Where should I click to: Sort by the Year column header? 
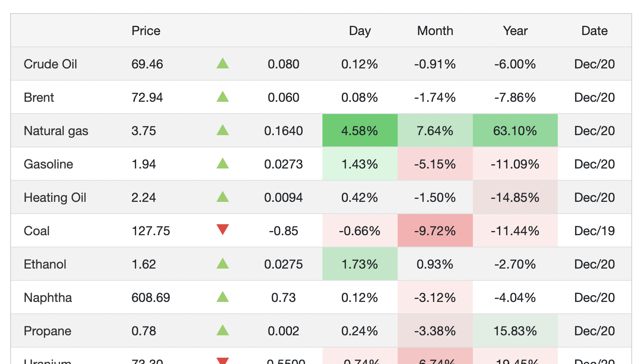(x=515, y=31)
